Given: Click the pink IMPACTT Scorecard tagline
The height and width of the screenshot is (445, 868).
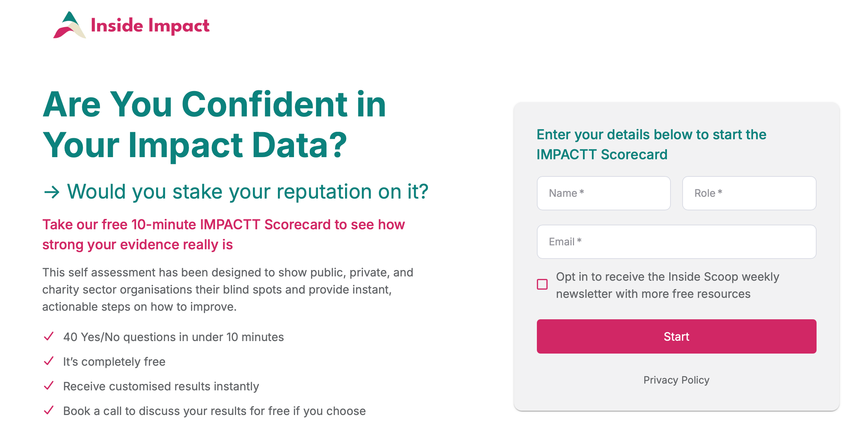Looking at the screenshot, I should pyautogui.click(x=223, y=234).
